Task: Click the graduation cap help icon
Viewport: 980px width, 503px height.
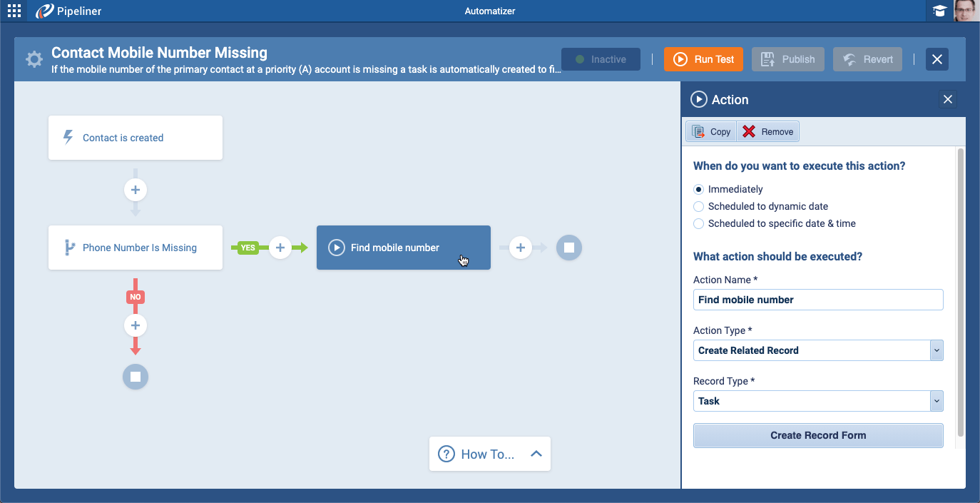Action: 939,11
